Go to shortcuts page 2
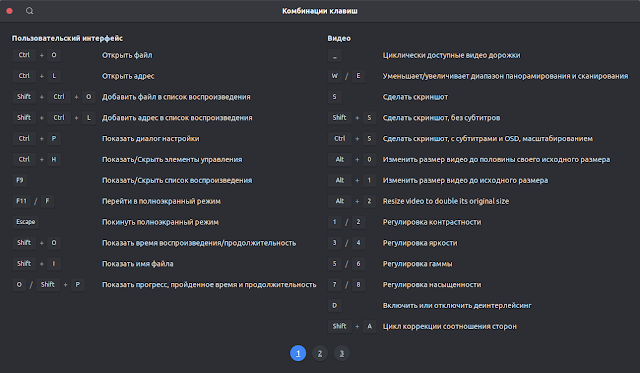 pyautogui.click(x=320, y=353)
